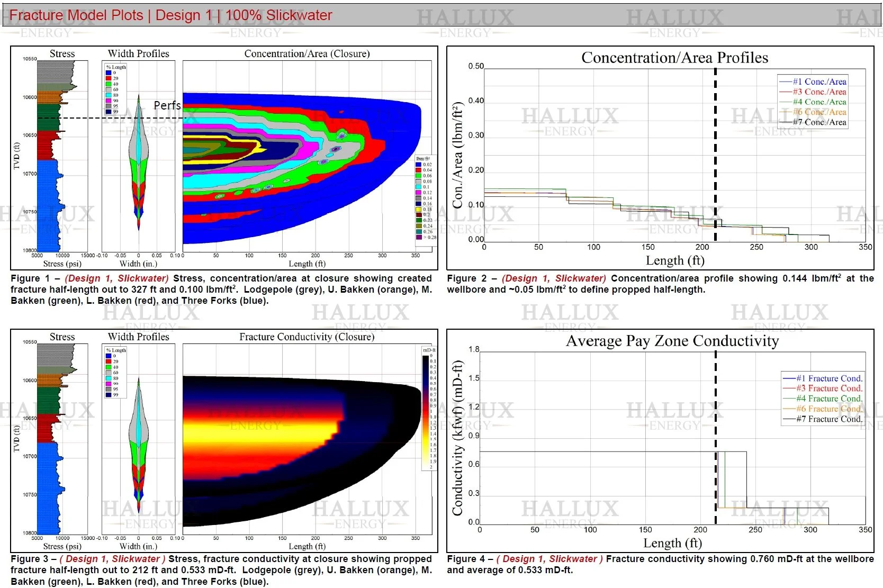Select the 0.14 gray color swatch
The width and height of the screenshot is (883, 588).
click(x=419, y=198)
